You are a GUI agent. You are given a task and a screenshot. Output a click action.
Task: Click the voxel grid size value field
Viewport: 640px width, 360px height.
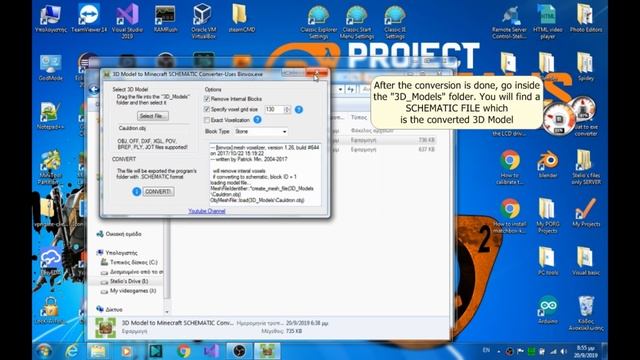pyautogui.click(x=274, y=109)
